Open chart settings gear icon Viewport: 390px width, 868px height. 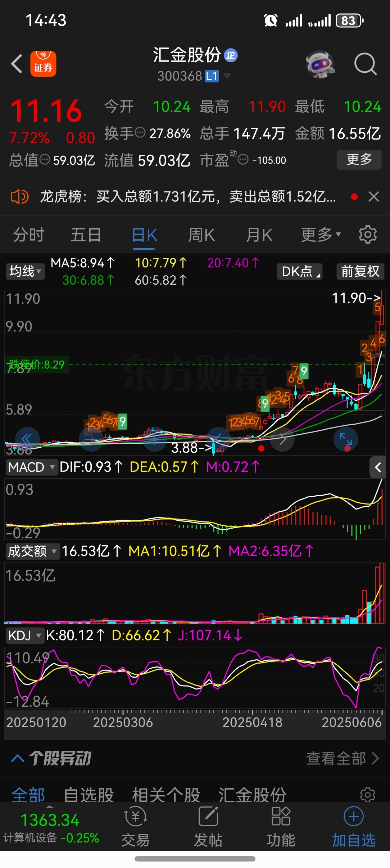point(368,235)
